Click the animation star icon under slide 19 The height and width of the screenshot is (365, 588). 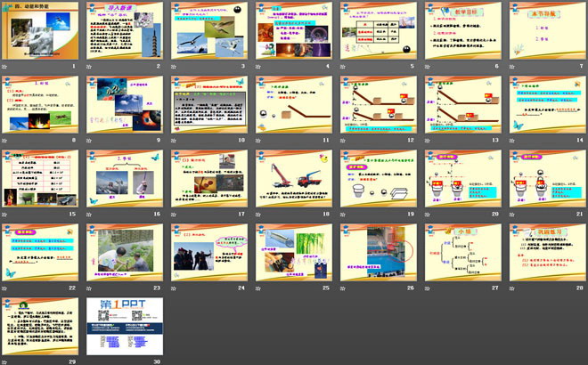coord(343,214)
